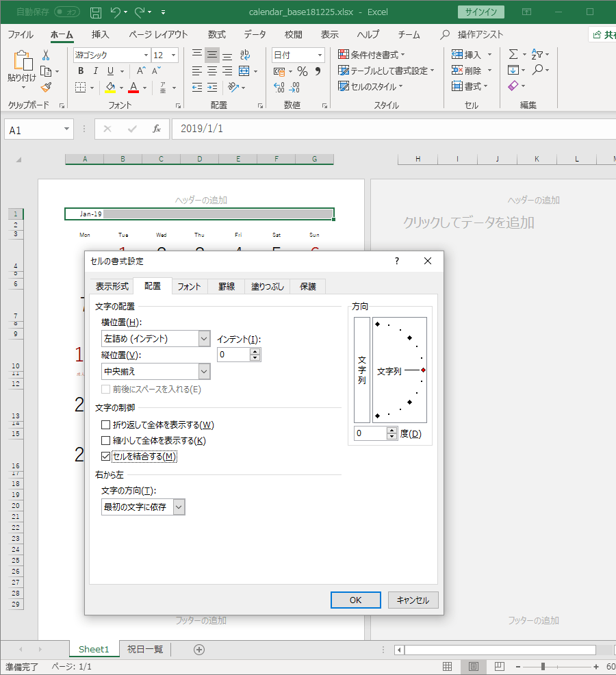Click the Bold formatting icon
Image resolution: width=616 pixels, height=675 pixels.
tap(81, 71)
